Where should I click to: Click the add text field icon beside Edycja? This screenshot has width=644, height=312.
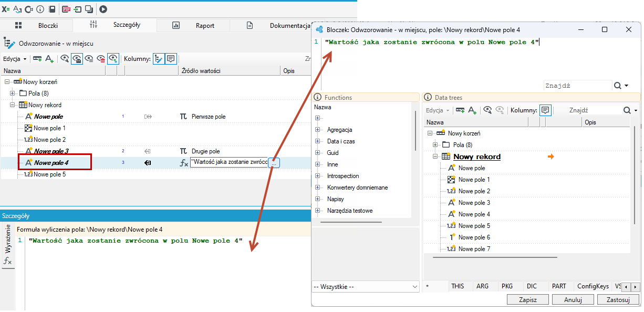49,59
